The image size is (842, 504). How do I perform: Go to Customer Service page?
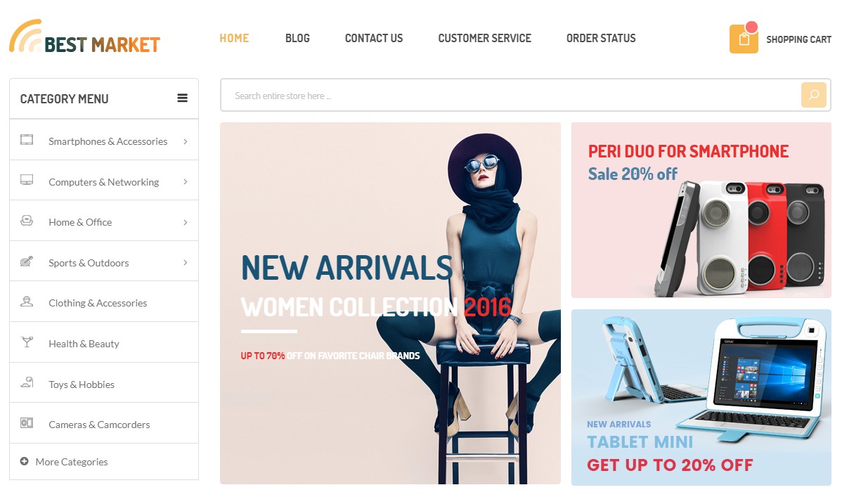[484, 38]
